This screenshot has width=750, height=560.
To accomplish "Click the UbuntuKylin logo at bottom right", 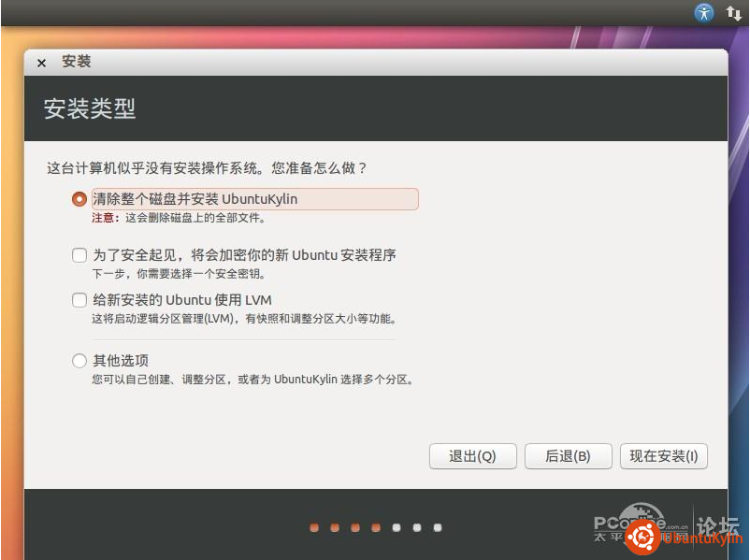I will (x=642, y=538).
